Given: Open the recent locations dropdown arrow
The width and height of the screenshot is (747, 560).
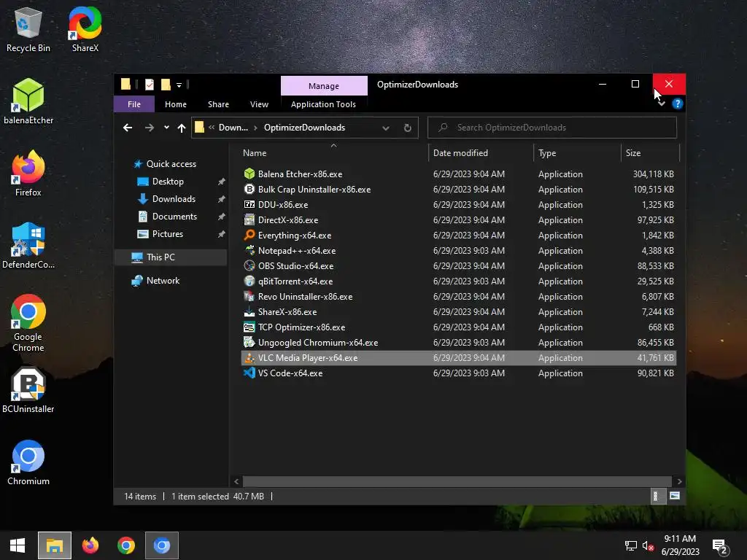Looking at the screenshot, I should [x=166, y=128].
